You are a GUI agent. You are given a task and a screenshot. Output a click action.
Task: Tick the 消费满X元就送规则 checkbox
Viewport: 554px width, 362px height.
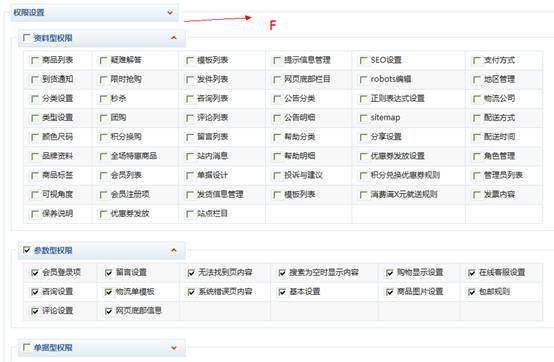tap(363, 195)
